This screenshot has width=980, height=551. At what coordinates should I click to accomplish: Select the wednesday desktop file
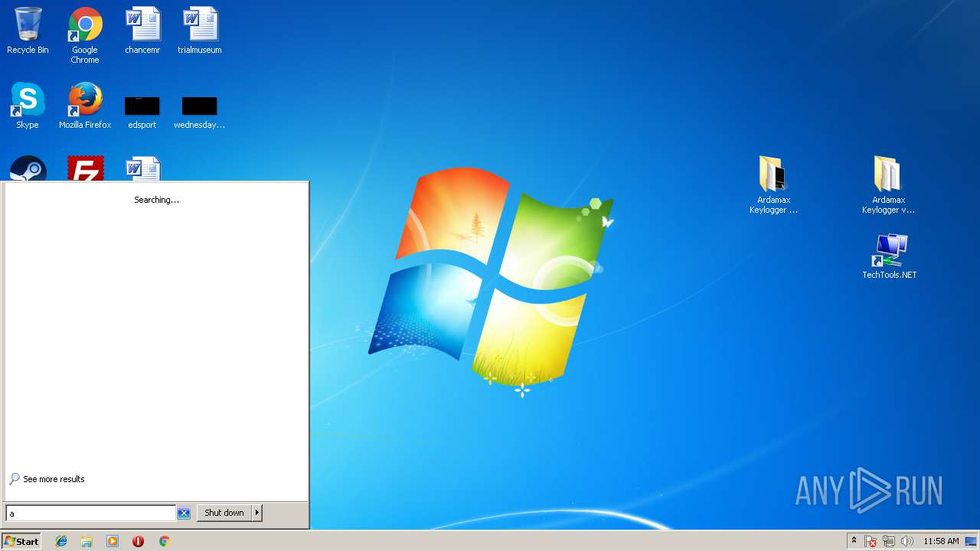200,112
